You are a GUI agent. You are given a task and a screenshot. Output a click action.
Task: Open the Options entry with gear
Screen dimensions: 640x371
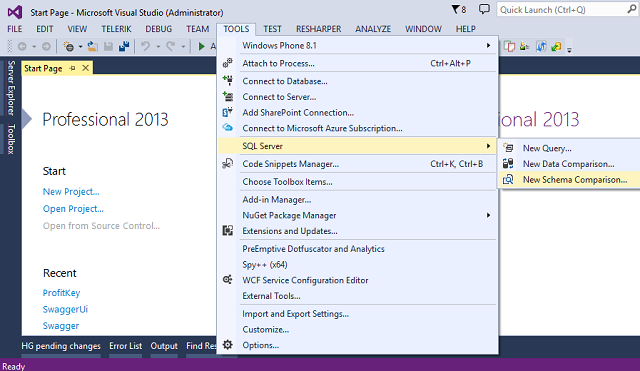pos(358,345)
